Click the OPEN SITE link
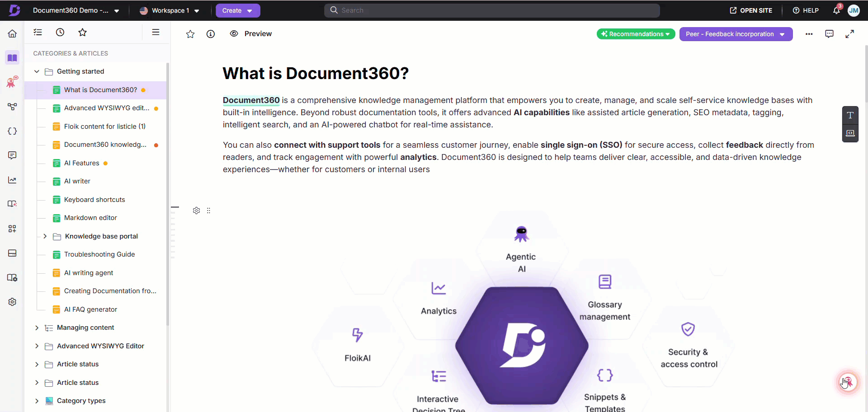The image size is (868, 412). 751,10
